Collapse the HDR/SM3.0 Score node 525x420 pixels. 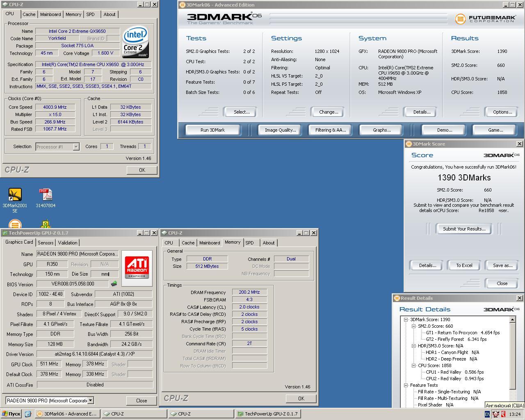[413, 346]
